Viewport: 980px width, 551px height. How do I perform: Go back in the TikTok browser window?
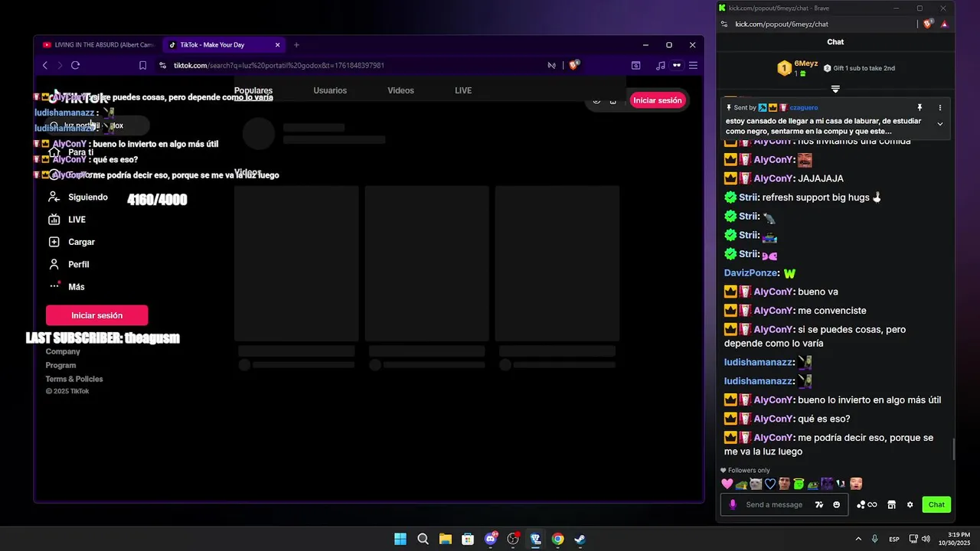click(x=45, y=66)
